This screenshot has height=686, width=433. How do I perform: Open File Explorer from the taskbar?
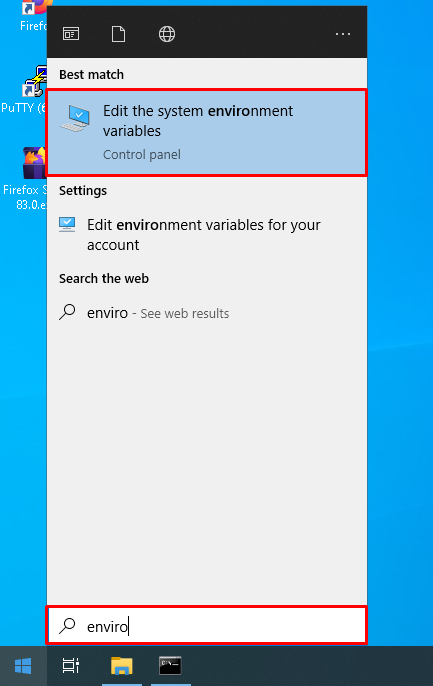[x=122, y=666]
